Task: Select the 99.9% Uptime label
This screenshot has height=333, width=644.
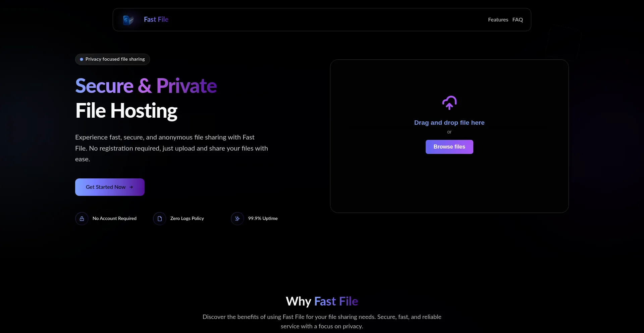Action: [x=263, y=219]
